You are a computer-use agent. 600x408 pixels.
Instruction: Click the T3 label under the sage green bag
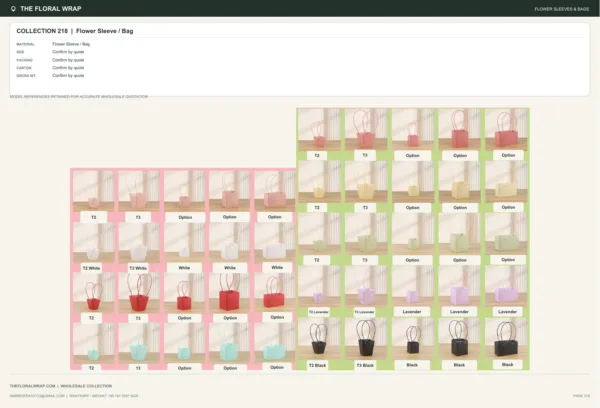pyautogui.click(x=365, y=260)
